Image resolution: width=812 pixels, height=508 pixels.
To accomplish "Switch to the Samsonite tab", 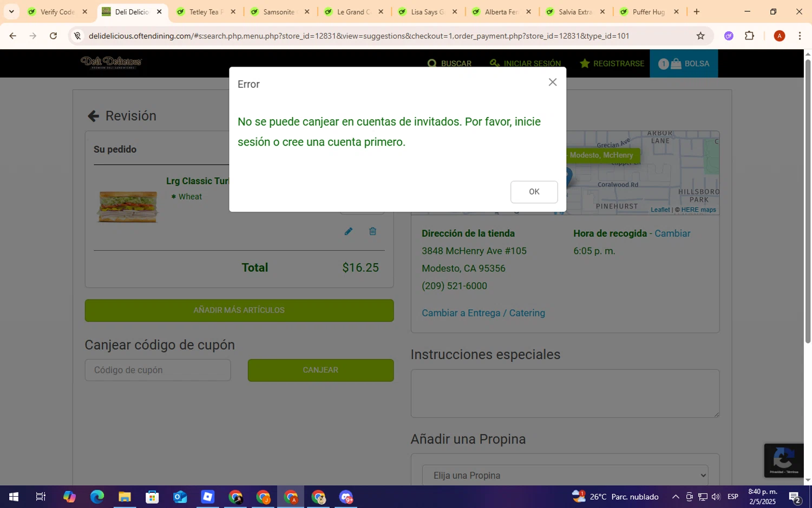I will (279, 12).
